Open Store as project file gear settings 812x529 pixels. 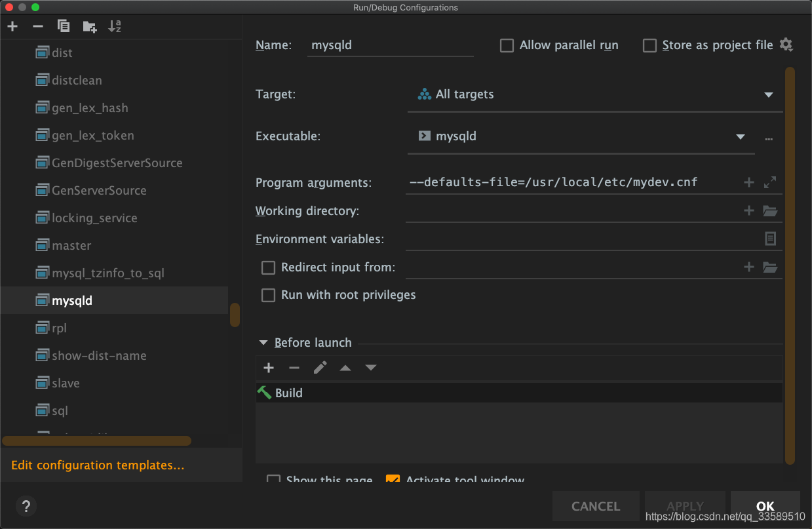point(786,45)
